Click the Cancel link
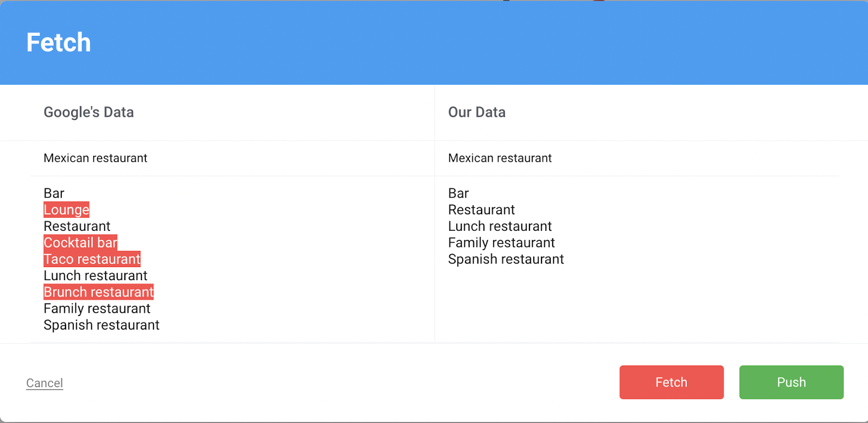 pyautogui.click(x=44, y=383)
